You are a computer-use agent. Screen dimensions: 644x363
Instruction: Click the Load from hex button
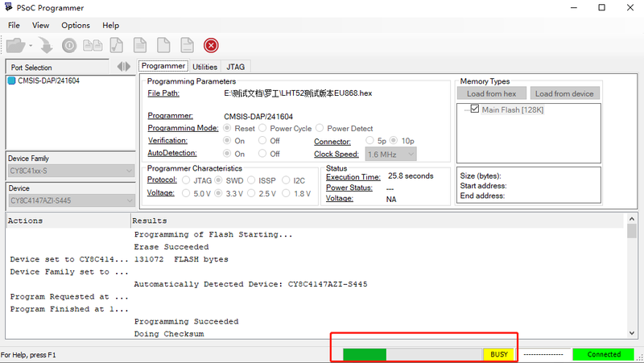[x=492, y=93]
